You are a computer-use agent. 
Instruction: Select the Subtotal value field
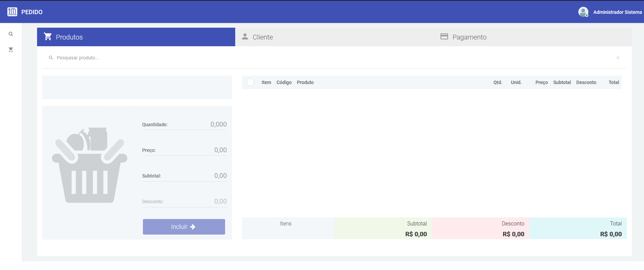199,176
